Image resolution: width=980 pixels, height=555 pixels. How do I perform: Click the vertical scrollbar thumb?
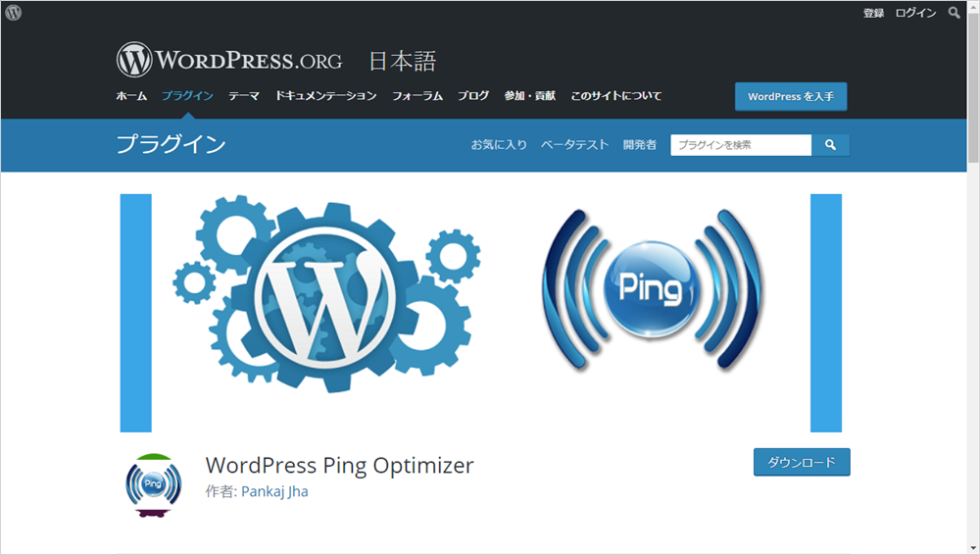click(x=973, y=87)
